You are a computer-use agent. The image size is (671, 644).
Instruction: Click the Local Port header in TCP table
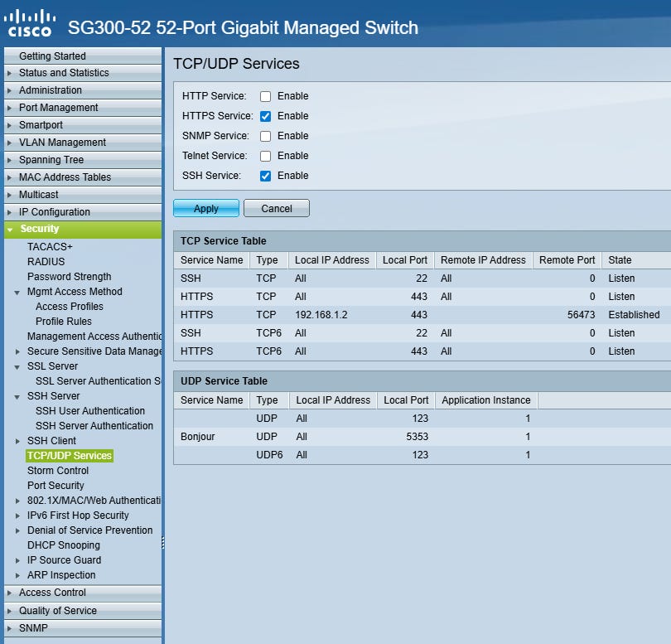[x=405, y=260]
